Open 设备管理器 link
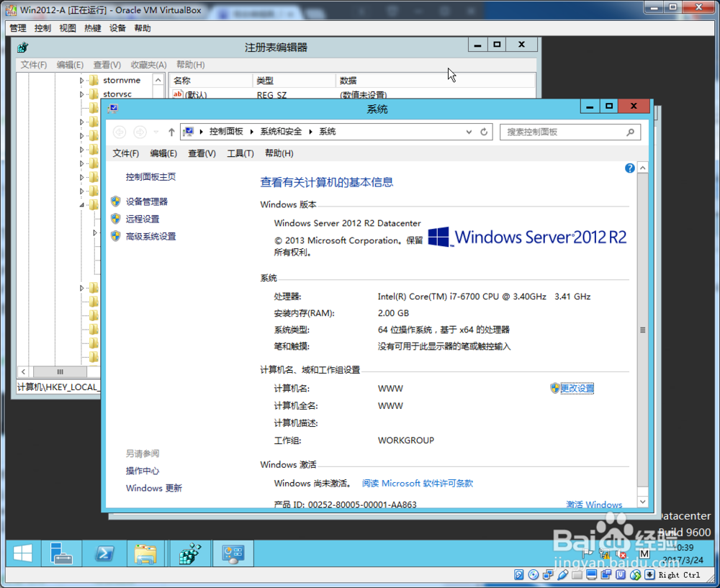720x588 pixels. point(147,202)
